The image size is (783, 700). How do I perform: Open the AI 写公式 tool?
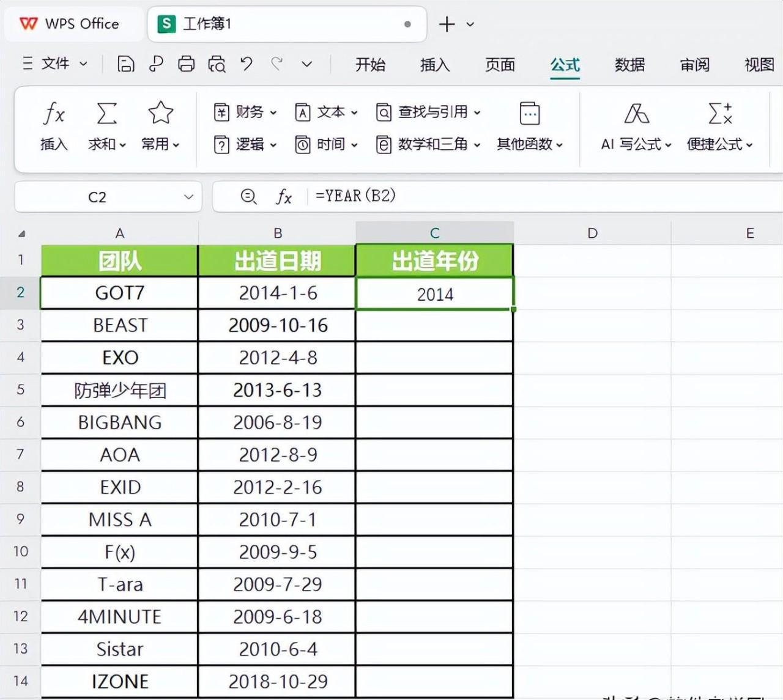click(636, 127)
